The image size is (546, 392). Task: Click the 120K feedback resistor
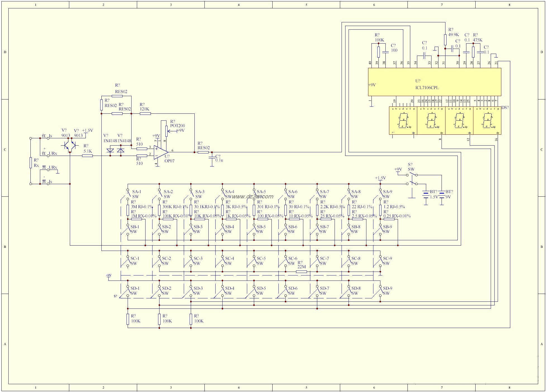click(145, 113)
